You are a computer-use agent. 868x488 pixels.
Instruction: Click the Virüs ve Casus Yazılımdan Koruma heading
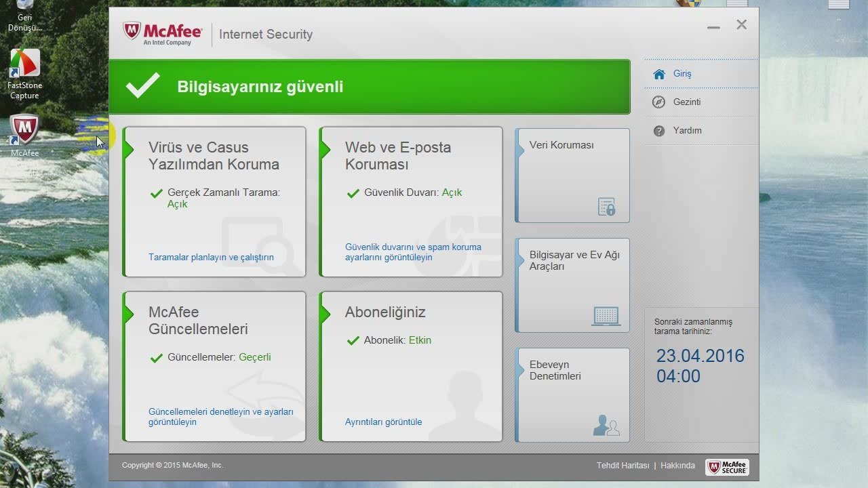point(214,156)
